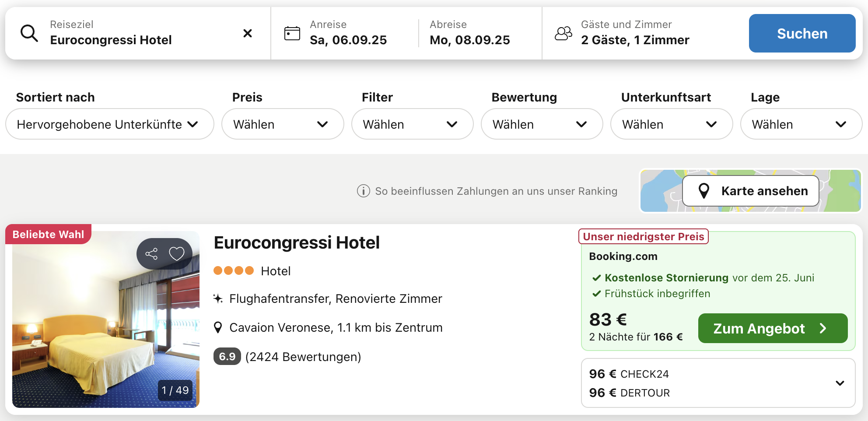Open the Lage Wählen dropdown
Viewport: 868px width, 421px height.
(801, 124)
